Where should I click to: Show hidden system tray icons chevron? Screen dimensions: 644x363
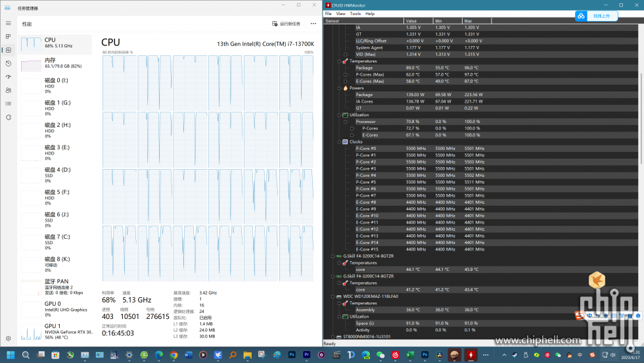click(x=504, y=354)
